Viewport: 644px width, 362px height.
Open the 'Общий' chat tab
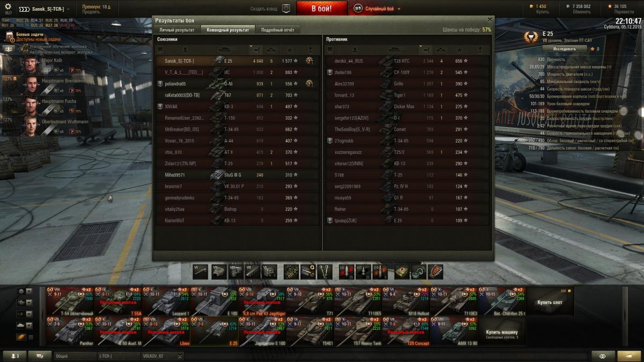75,356
